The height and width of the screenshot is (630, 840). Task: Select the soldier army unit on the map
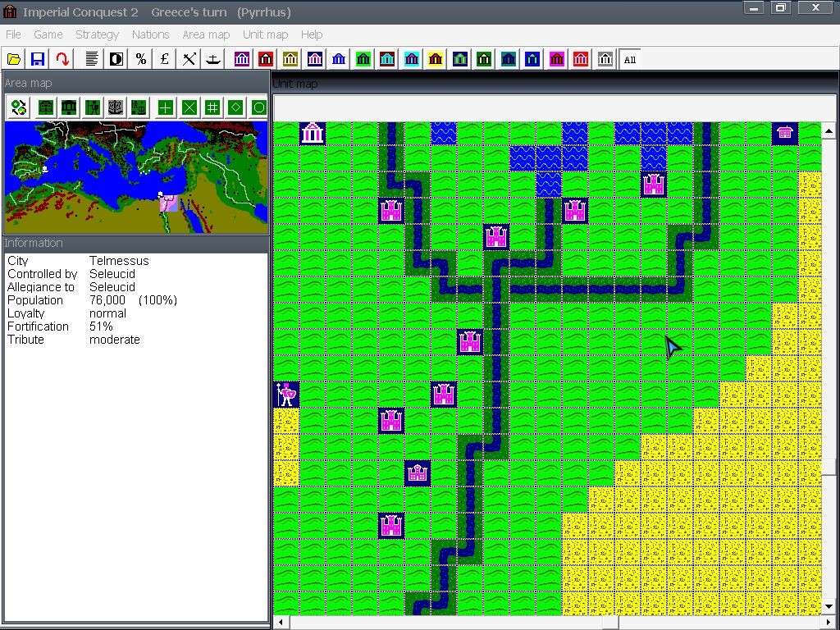(286, 395)
